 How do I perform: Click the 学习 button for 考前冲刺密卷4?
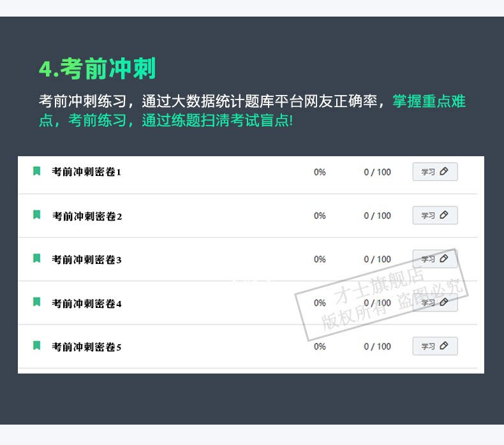click(434, 303)
